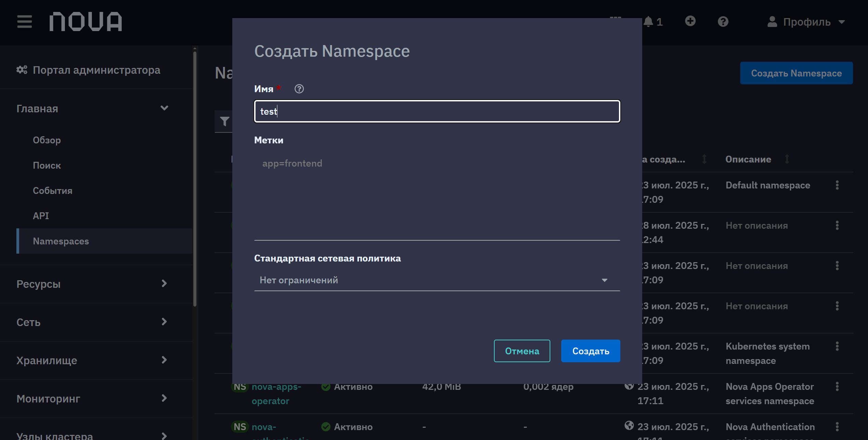
Task: Click the help icon next to Имя label
Action: (299, 89)
